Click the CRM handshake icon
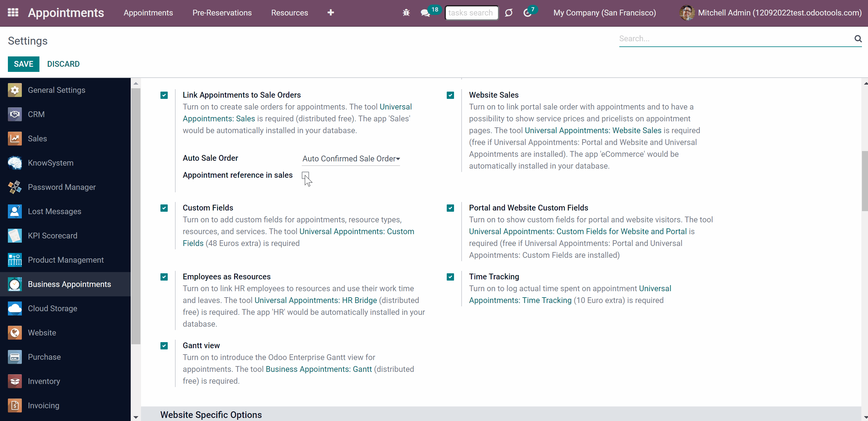 pos(15,114)
